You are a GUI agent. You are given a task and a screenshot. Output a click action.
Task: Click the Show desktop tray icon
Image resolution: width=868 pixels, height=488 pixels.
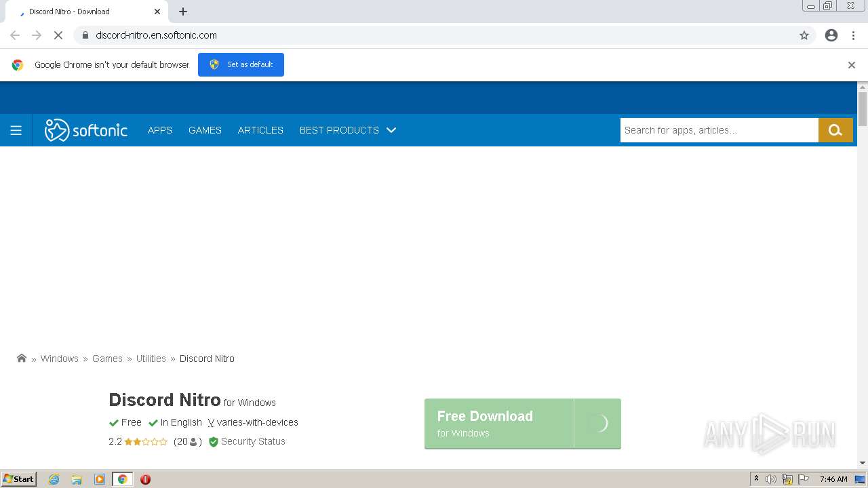[860, 479]
